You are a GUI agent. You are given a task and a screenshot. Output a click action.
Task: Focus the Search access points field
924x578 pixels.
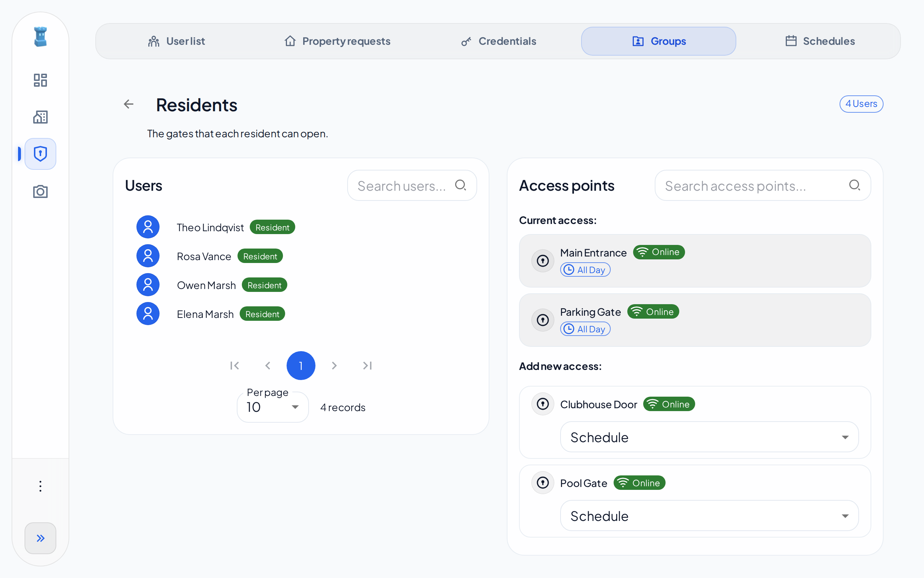(x=763, y=185)
